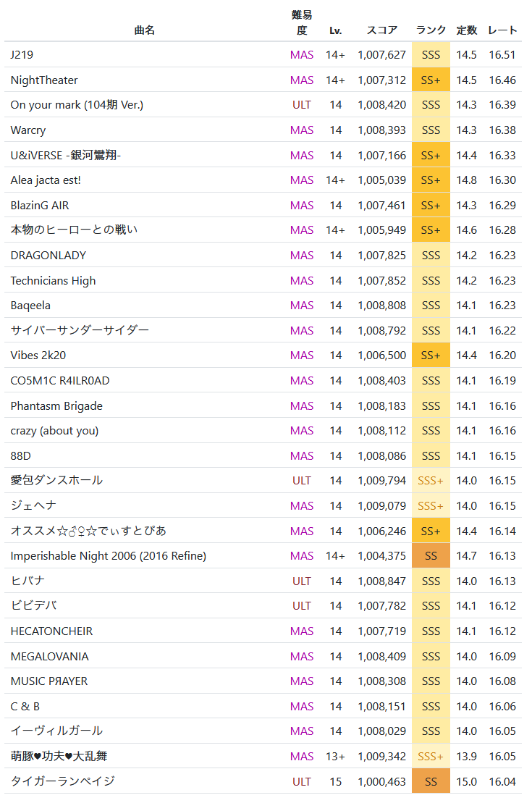Click the ランク column header
This screenshot has height=803, width=532.
pyautogui.click(x=431, y=30)
